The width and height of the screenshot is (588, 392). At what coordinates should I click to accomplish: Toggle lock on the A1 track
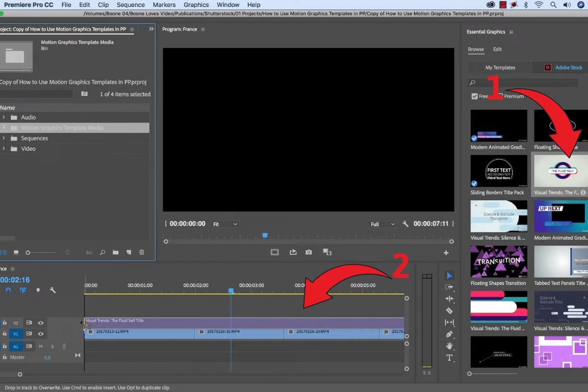[4, 346]
